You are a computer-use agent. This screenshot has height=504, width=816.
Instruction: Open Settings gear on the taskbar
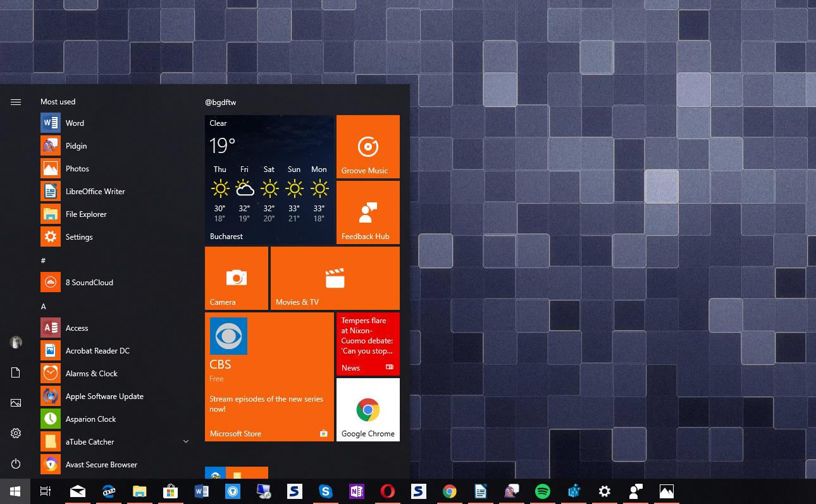click(605, 491)
